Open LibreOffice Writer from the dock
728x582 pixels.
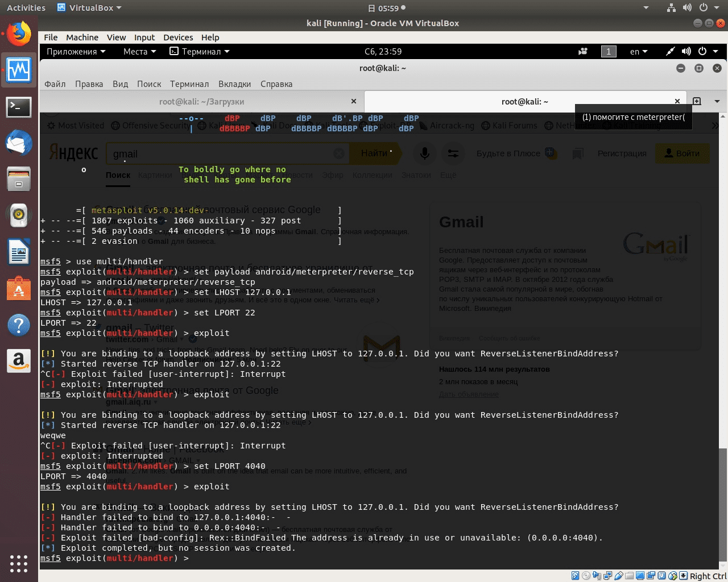tap(19, 252)
